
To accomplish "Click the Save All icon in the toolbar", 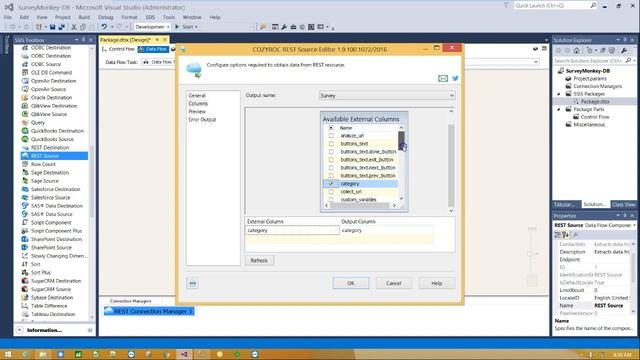I will coord(61,27).
